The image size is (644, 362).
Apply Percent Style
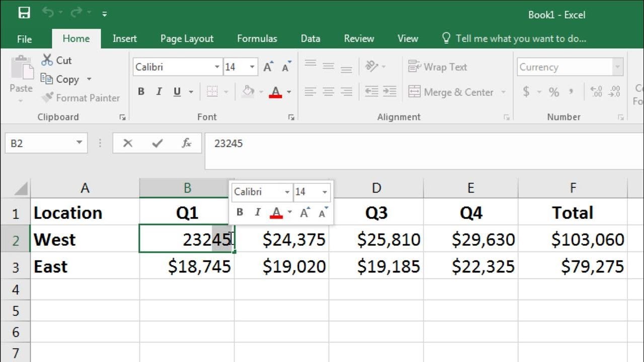[554, 92]
